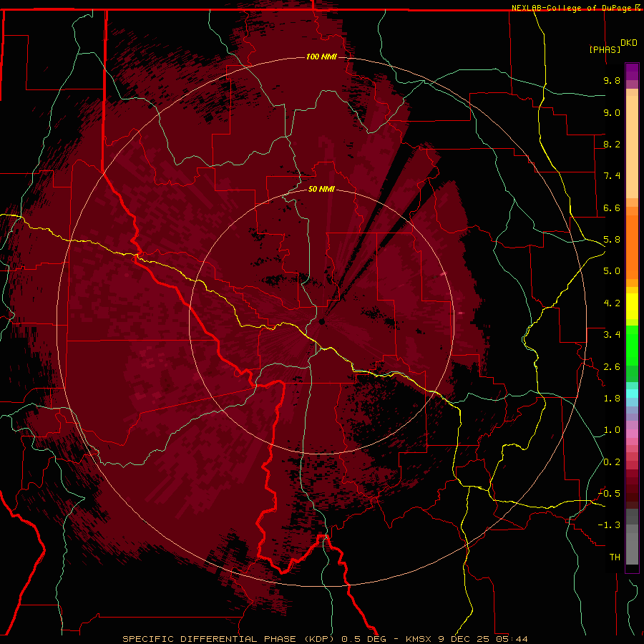Click the cyan segment of color bar
644x644 pixels.
pos(632,394)
